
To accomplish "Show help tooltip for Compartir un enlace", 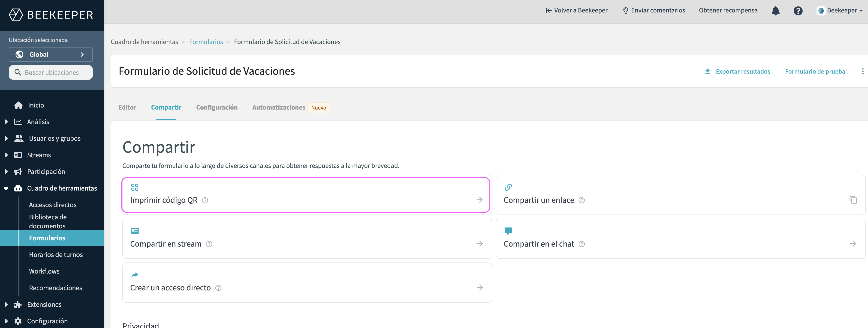I will [x=582, y=200].
